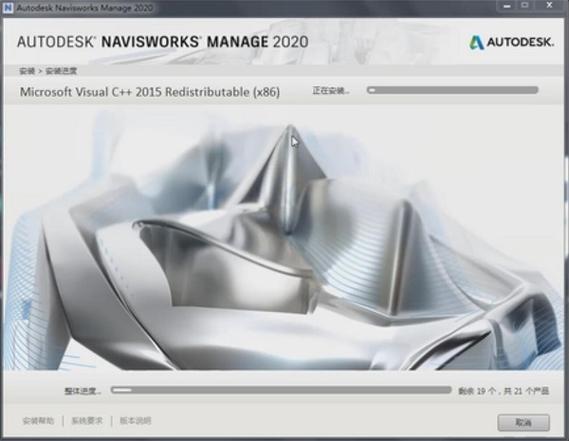This screenshot has width=569, height=441.
Task: Click the 'Microsoft Visual C++ 2015 Redistributable (x86)' text
Action: [x=150, y=92]
